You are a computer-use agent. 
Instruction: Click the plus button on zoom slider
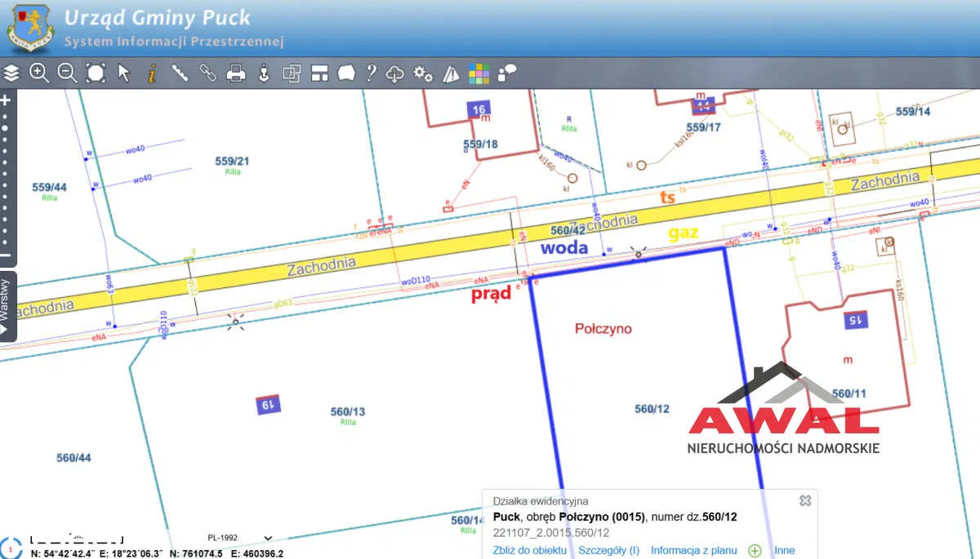coord(6,100)
